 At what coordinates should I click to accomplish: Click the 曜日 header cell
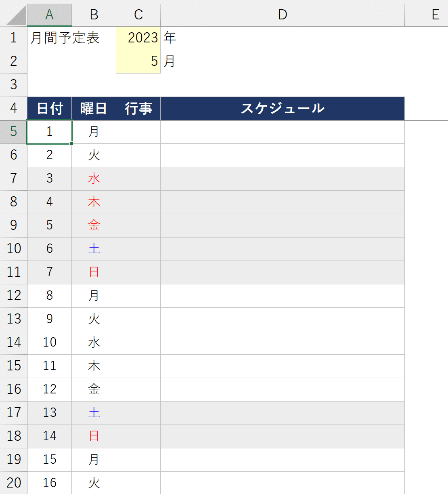coord(94,108)
